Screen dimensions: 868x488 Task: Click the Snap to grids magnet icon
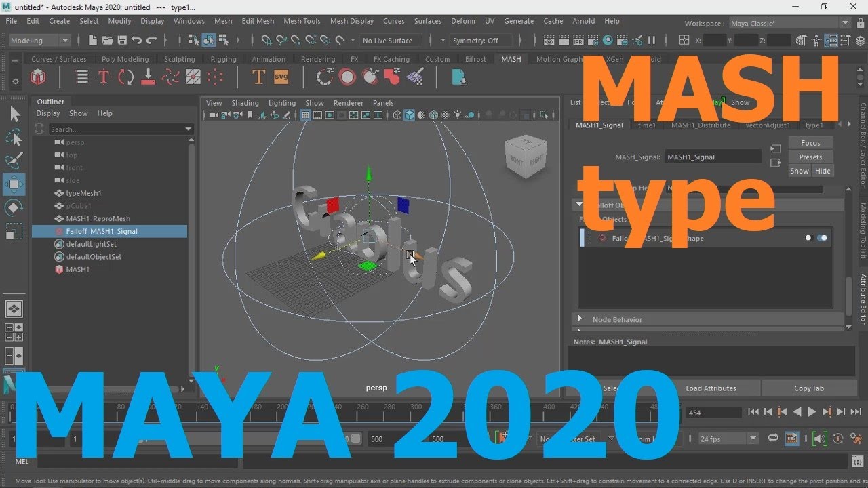[267, 41]
